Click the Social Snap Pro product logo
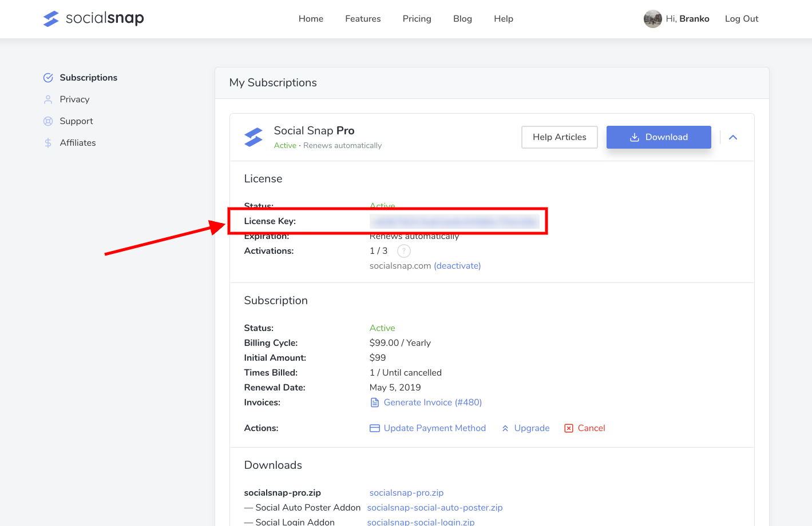The width and height of the screenshot is (812, 526). [x=253, y=137]
